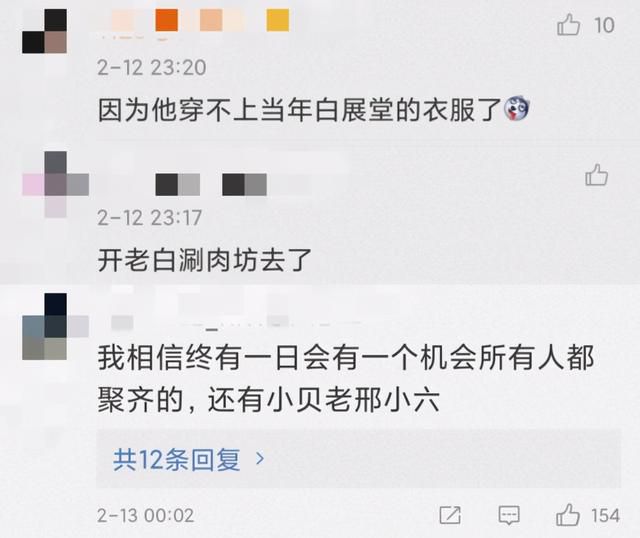The image size is (640, 538).
Task: Tap the timestamp 2-13 00:02
Action: click(145, 515)
